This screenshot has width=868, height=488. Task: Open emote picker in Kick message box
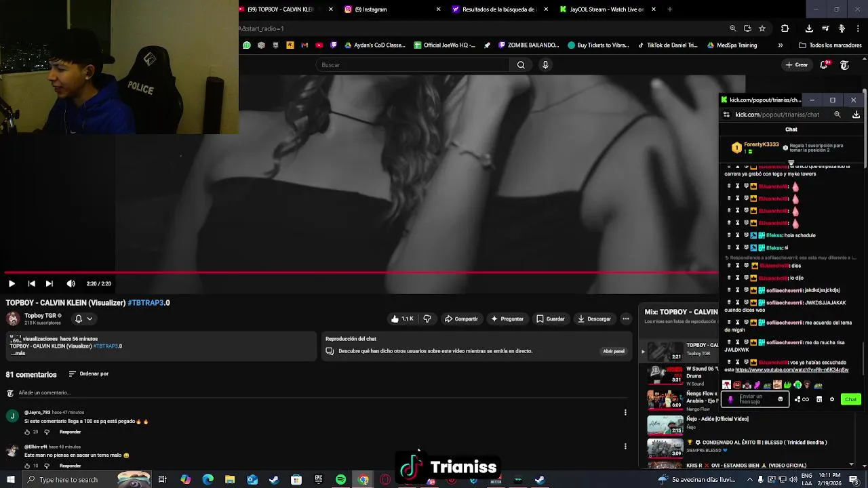(781, 399)
